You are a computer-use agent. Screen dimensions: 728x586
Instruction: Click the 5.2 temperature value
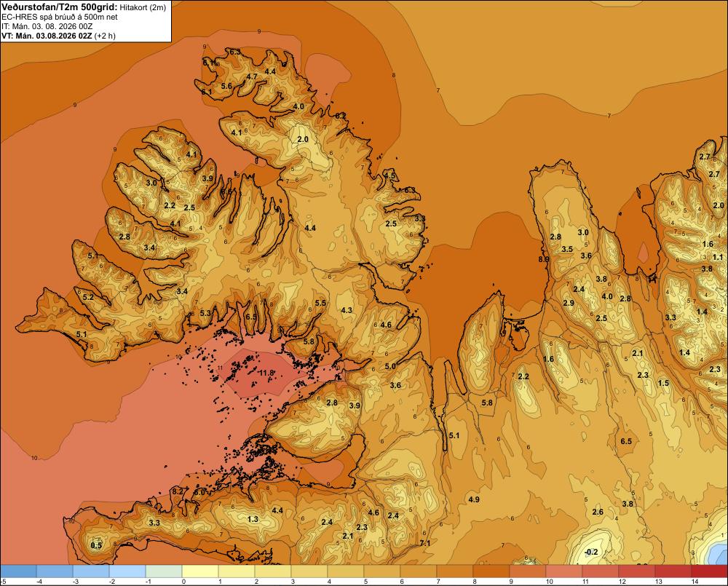coord(88,297)
